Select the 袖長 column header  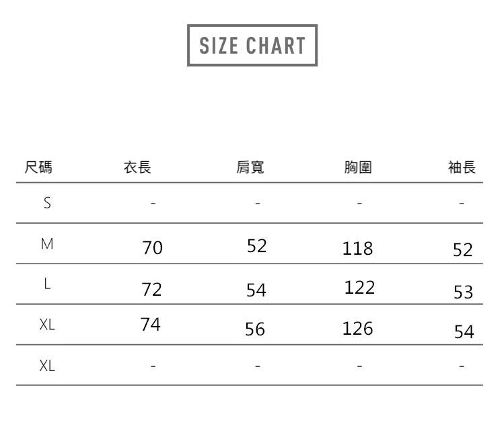462,167
